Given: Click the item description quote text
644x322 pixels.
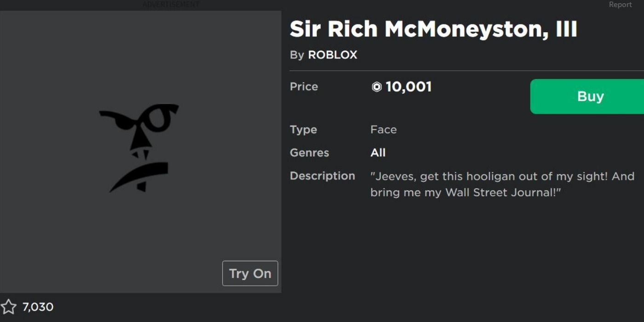Looking at the screenshot, I should click(x=502, y=184).
